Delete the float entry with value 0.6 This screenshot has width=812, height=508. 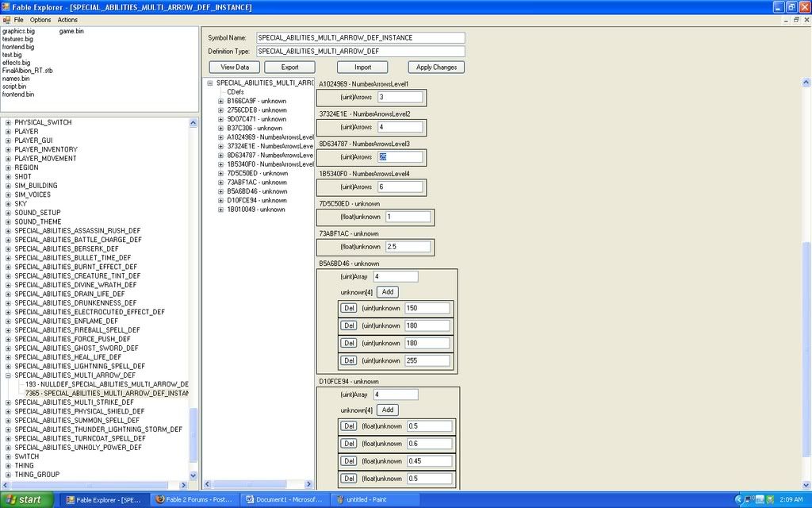click(349, 444)
